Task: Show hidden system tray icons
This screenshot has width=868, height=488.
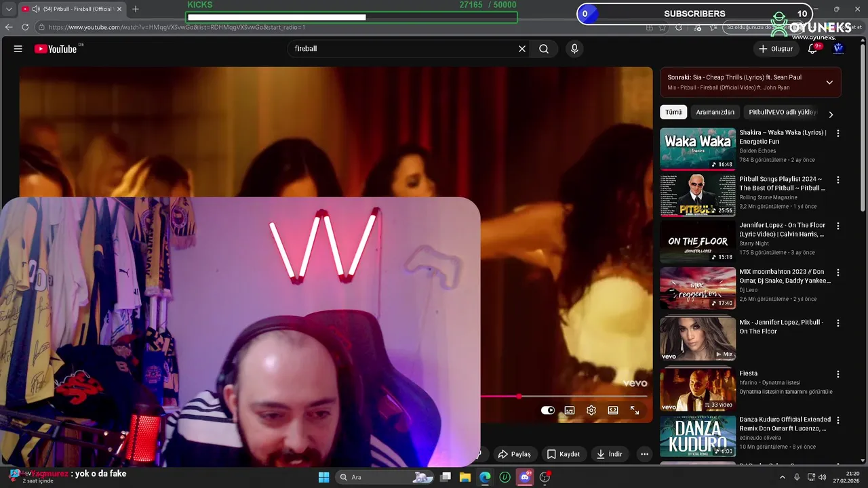Action: [783, 477]
